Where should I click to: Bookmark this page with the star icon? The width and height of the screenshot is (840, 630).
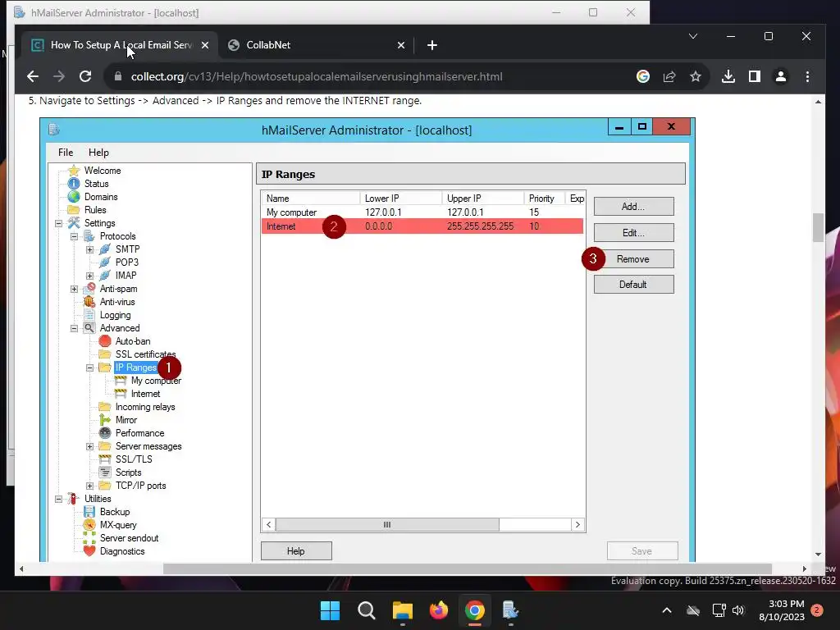(x=696, y=76)
